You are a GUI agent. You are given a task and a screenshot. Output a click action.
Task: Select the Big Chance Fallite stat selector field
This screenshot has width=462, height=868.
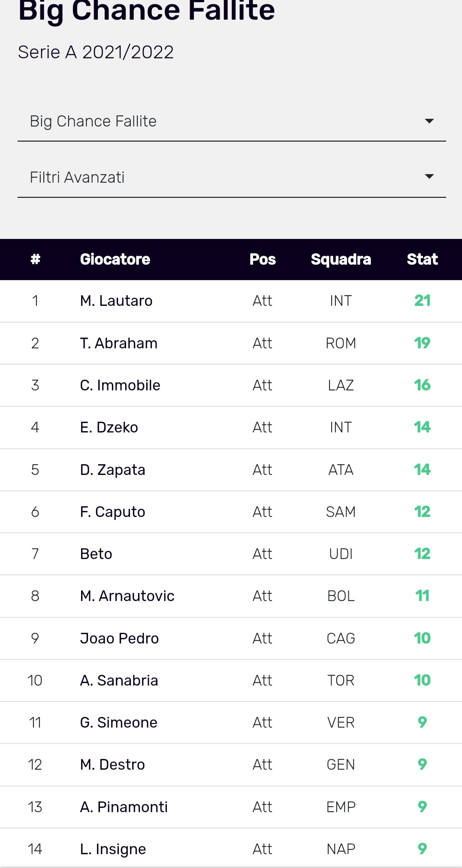tap(232, 121)
